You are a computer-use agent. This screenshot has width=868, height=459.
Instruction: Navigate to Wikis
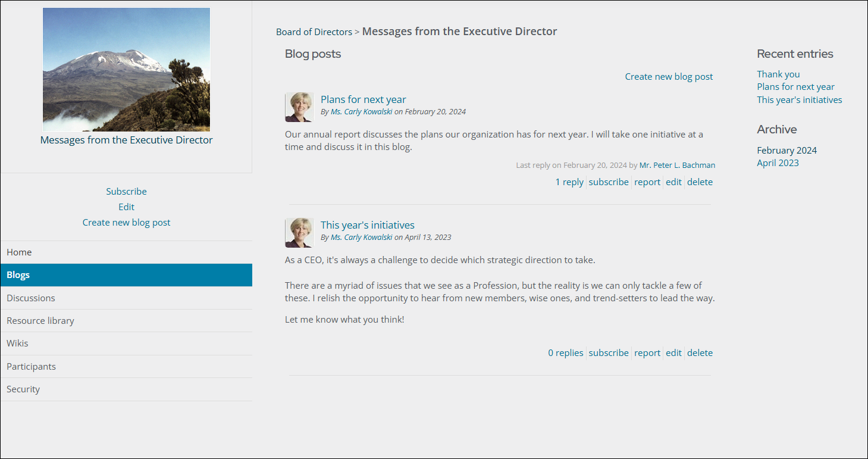click(126, 344)
